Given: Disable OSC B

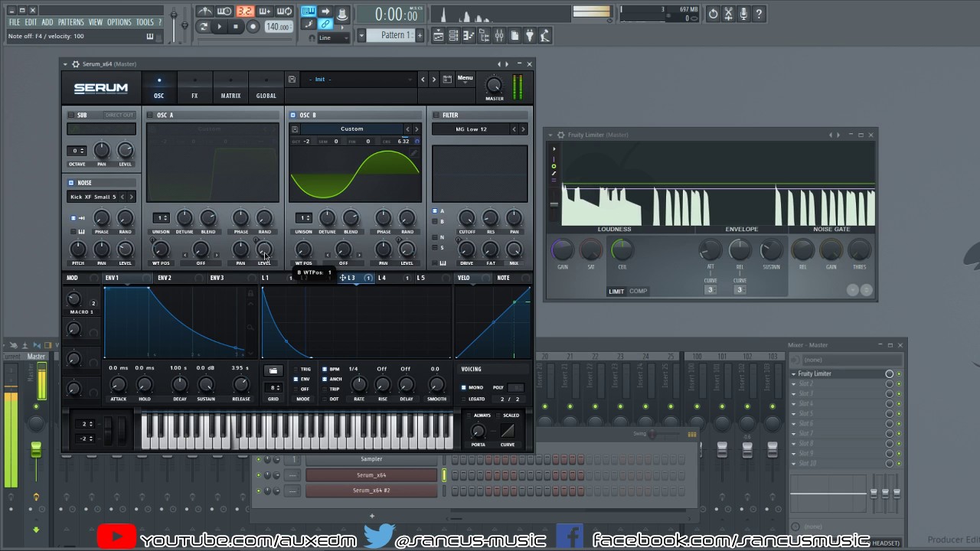Looking at the screenshot, I should (293, 115).
